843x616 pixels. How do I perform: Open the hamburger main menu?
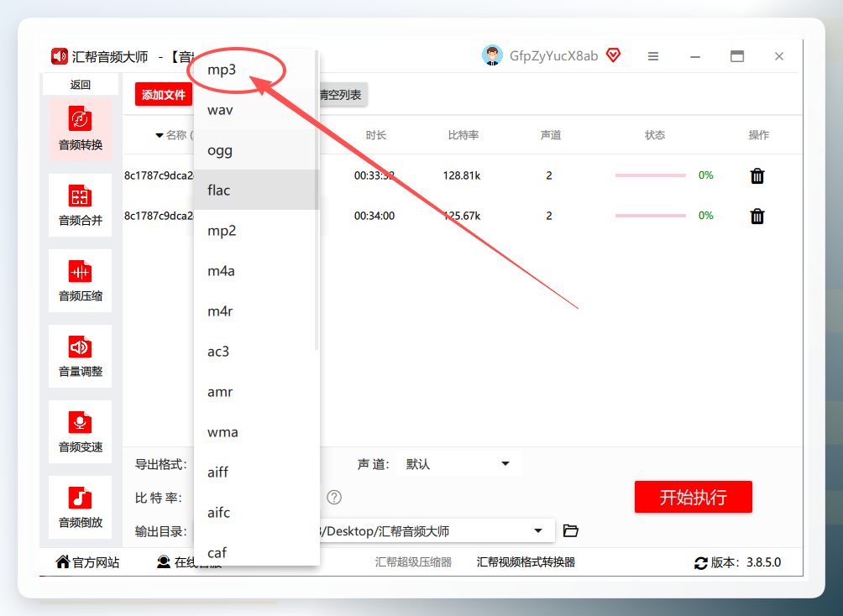(653, 56)
